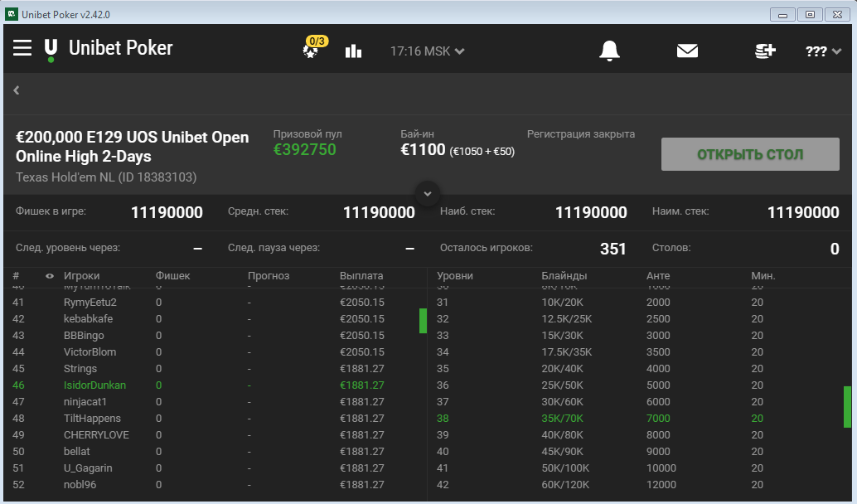Maximize the Unibet Poker window

(810, 15)
